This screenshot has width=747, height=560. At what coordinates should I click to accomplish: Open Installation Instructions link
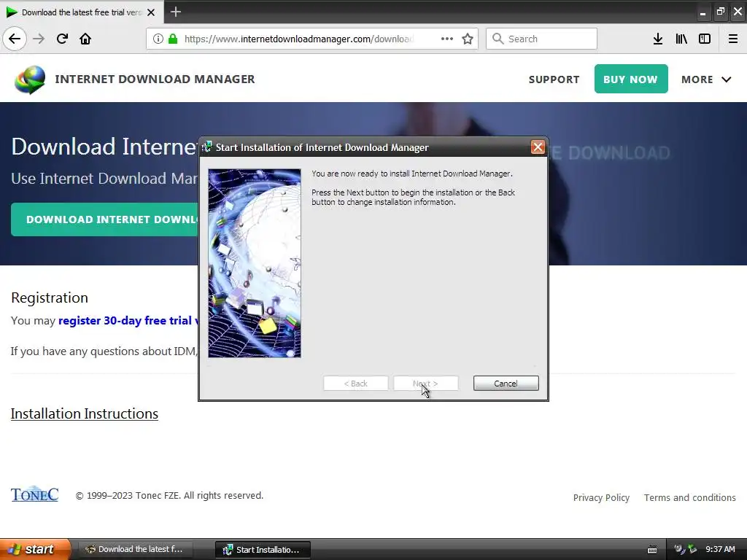point(85,414)
